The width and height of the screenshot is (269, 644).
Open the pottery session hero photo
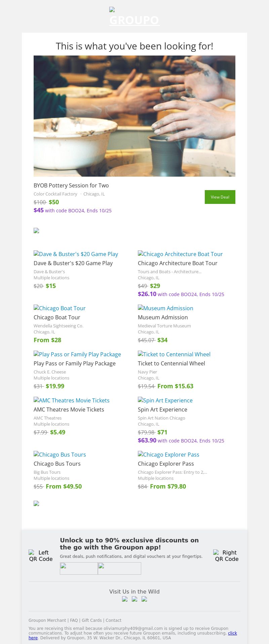click(134, 116)
